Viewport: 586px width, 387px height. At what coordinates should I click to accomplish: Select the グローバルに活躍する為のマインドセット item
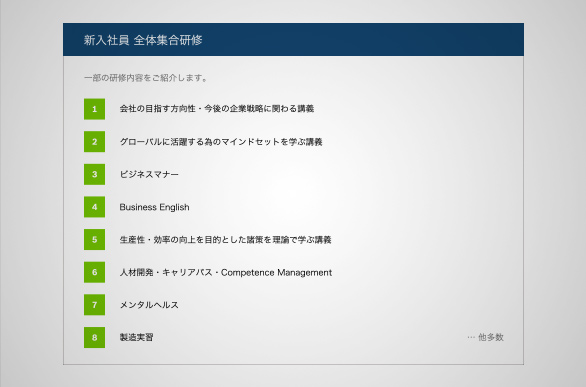tap(221, 142)
